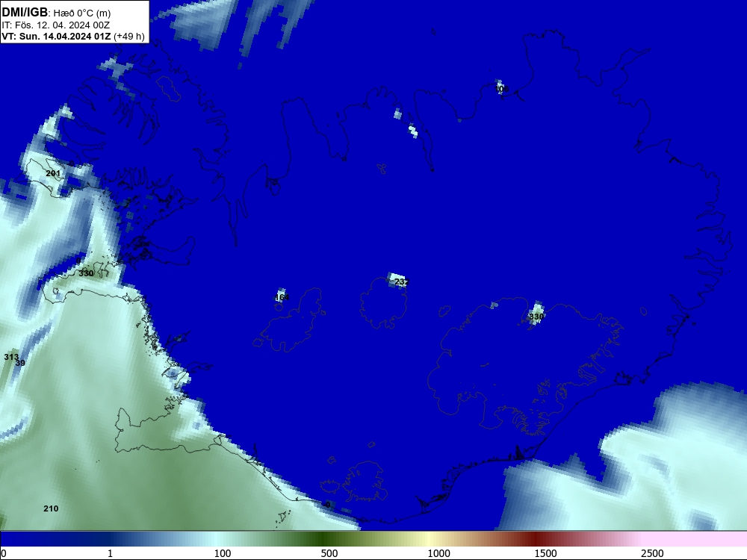The image size is (747, 560).
Task: Click the map value "164"
Action: (282, 298)
